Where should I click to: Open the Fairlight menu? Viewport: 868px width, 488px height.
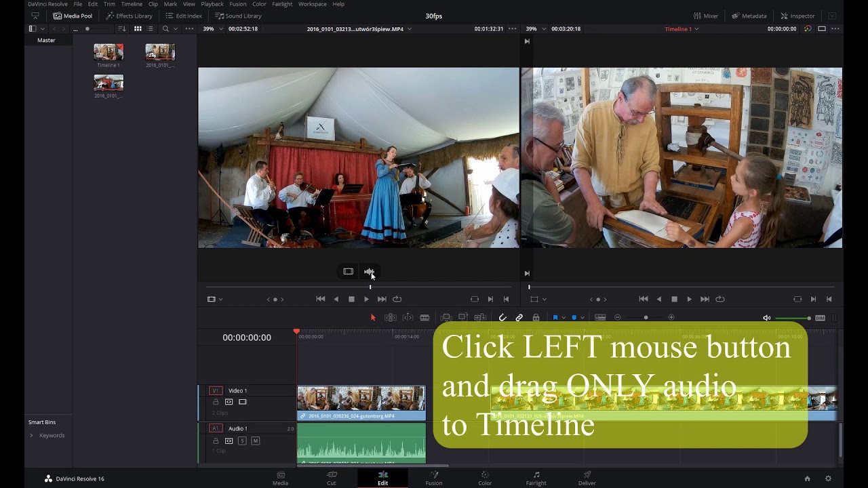[282, 4]
